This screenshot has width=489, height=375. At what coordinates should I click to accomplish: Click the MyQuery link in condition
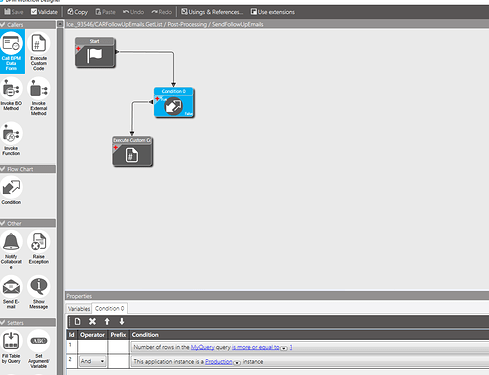click(202, 347)
